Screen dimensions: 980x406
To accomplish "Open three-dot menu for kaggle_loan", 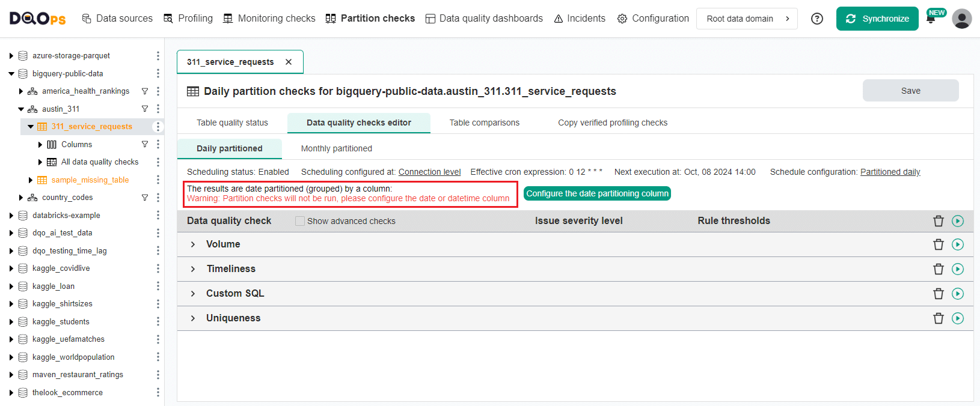I will point(158,286).
